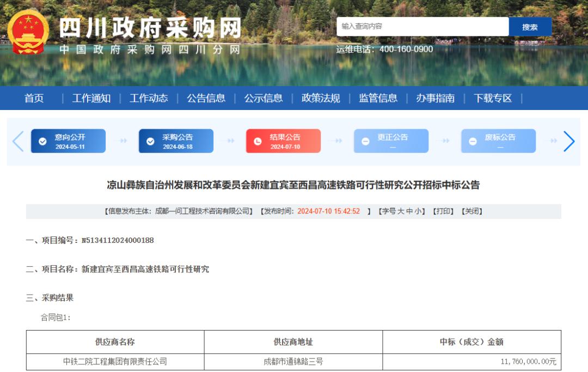This screenshot has width=588, height=372.
Task: Click the clock icon on 结果公告
Action: click(x=258, y=142)
